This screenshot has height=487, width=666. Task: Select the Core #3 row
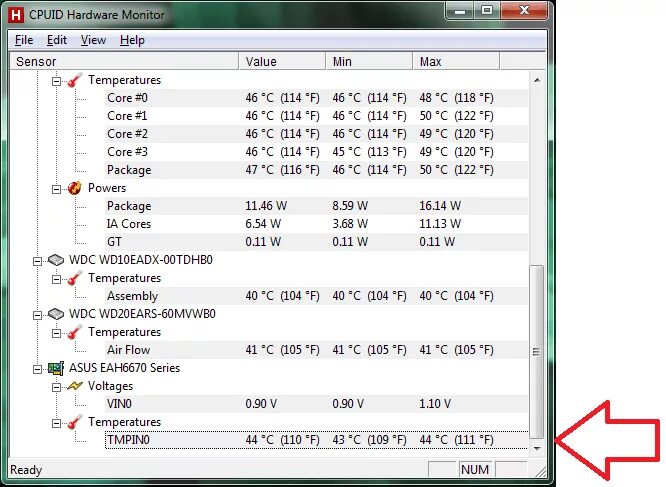[x=316, y=152]
